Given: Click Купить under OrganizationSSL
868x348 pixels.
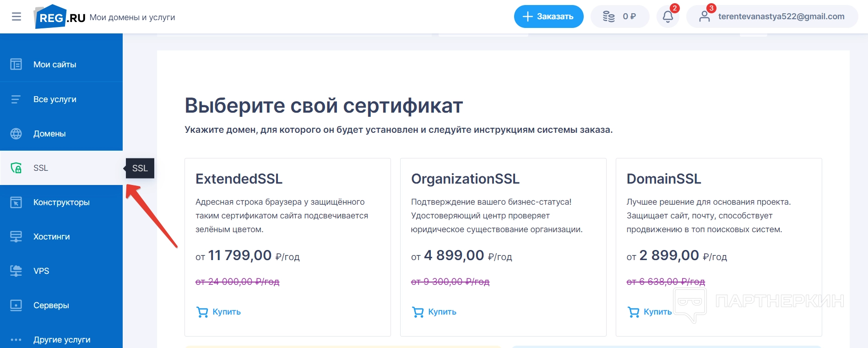Looking at the screenshot, I should [434, 312].
